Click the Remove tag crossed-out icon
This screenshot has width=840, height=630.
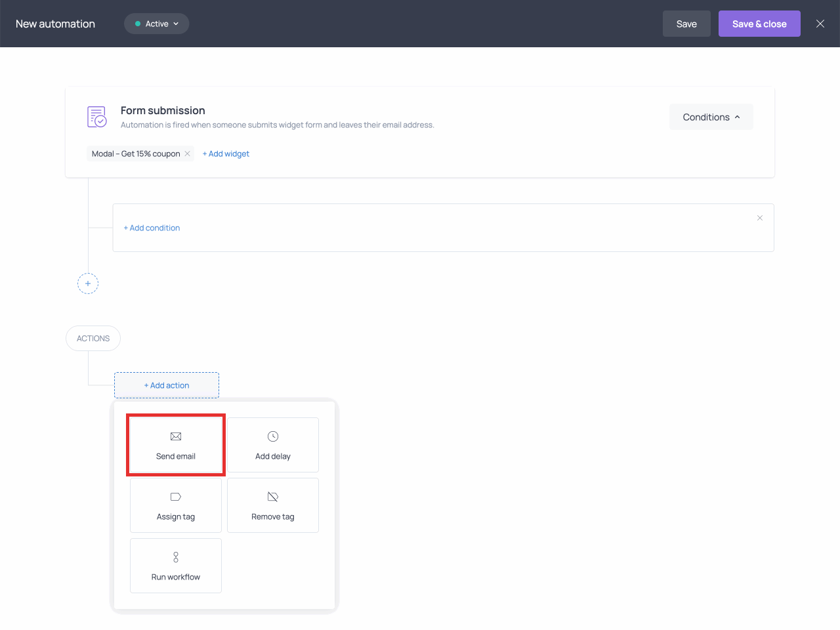click(273, 497)
